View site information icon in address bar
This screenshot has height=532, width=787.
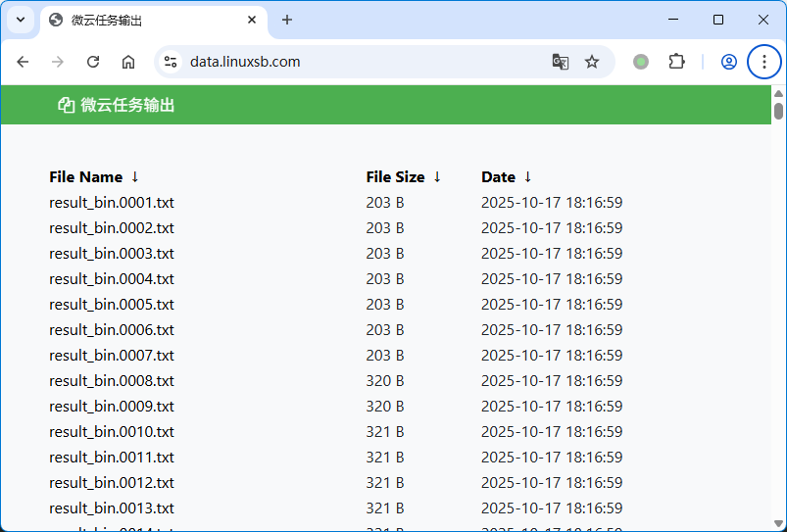pyautogui.click(x=171, y=62)
